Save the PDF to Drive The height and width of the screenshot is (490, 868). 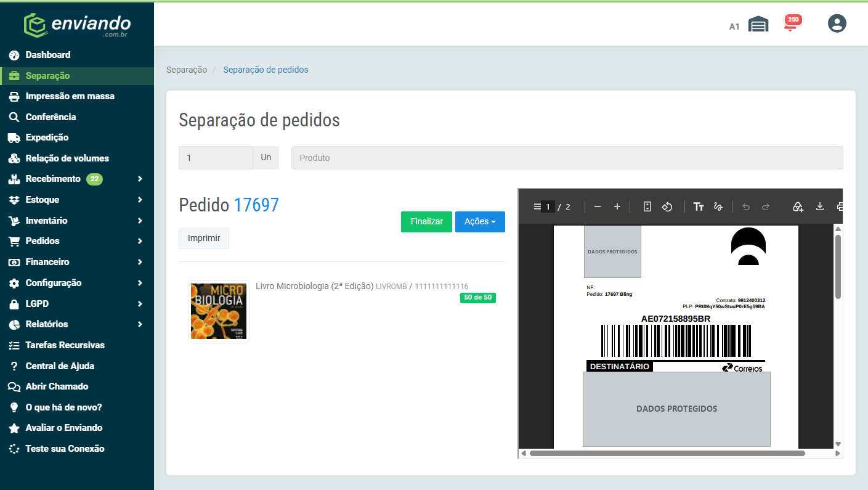pyautogui.click(x=798, y=206)
